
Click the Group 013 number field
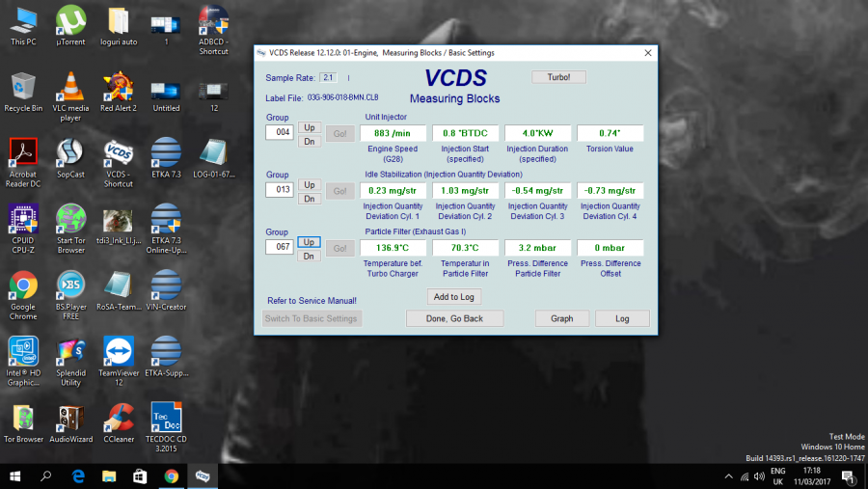[279, 190]
